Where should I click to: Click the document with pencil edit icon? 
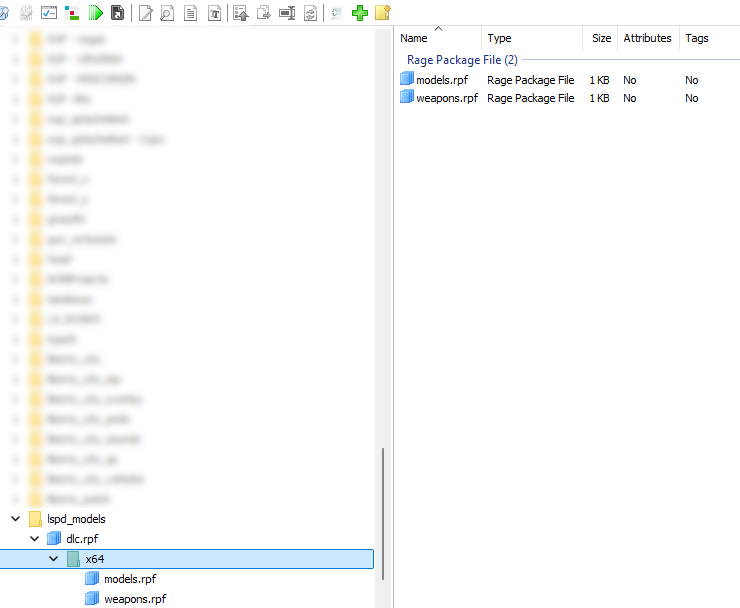click(x=145, y=13)
